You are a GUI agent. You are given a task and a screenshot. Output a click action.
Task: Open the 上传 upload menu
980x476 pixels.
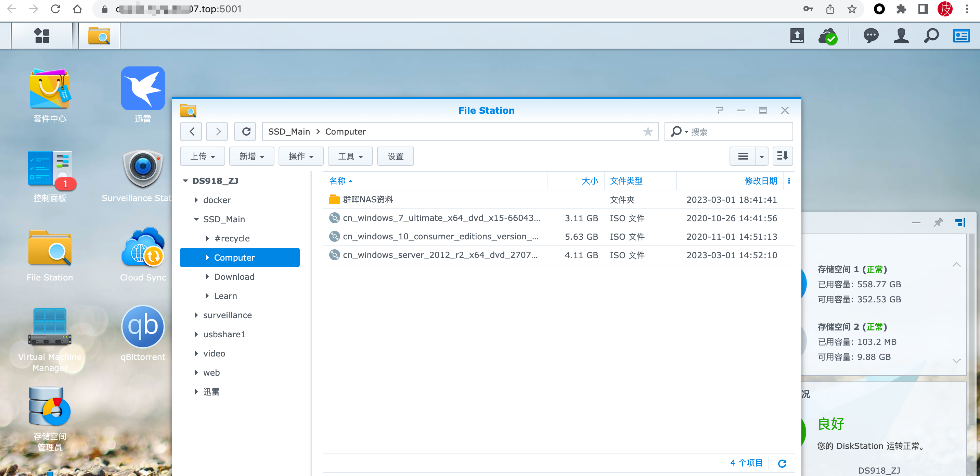click(202, 156)
